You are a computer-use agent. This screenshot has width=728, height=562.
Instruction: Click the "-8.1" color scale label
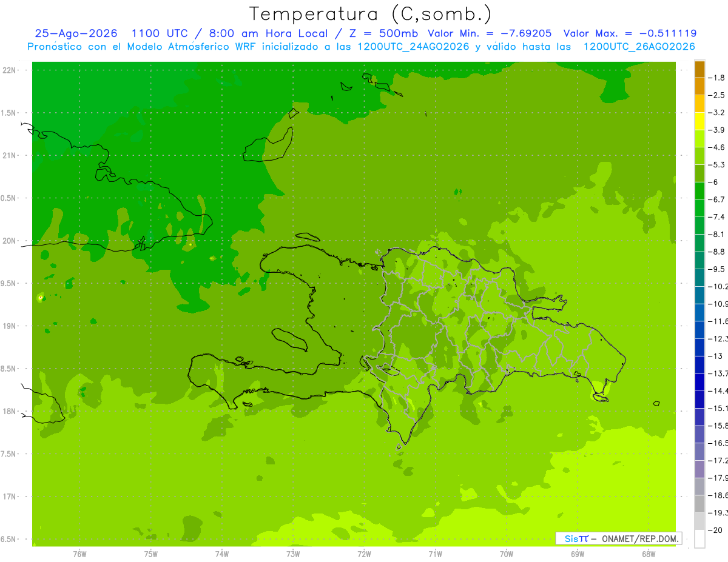pyautogui.click(x=718, y=234)
